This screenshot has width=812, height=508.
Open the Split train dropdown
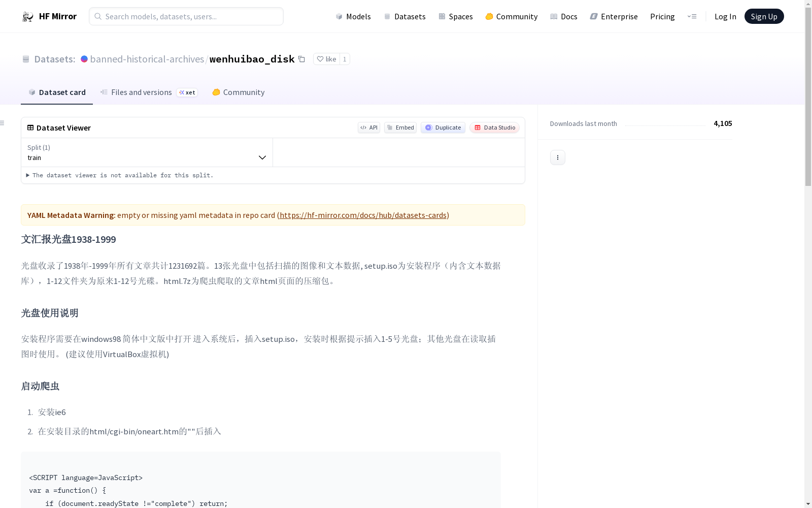point(147,152)
